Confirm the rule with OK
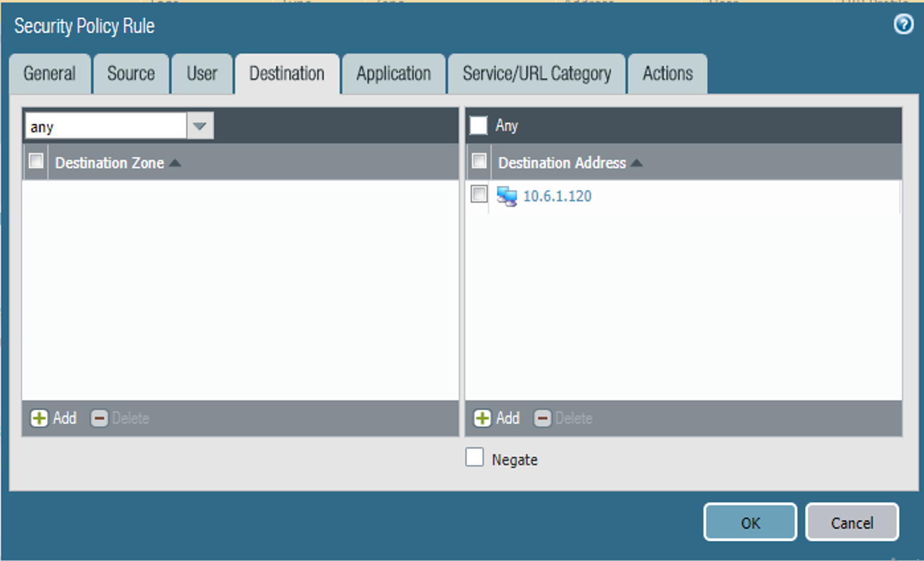The width and height of the screenshot is (924, 561). (750, 522)
